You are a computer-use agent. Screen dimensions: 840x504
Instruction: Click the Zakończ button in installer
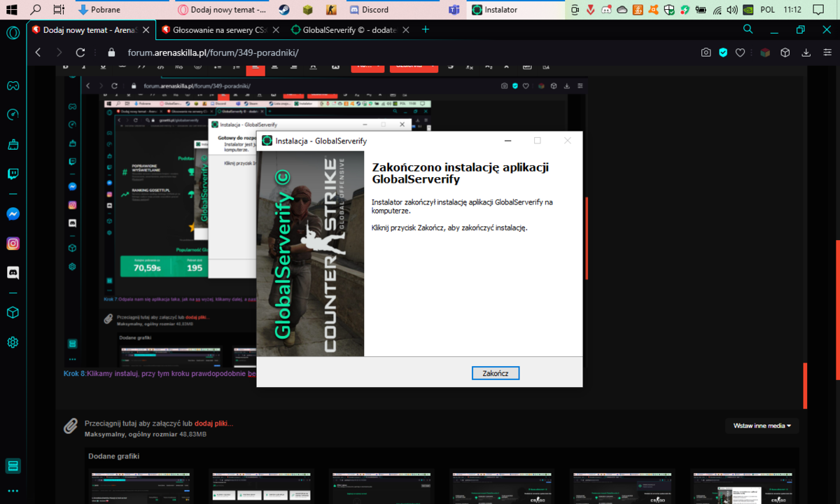click(496, 373)
